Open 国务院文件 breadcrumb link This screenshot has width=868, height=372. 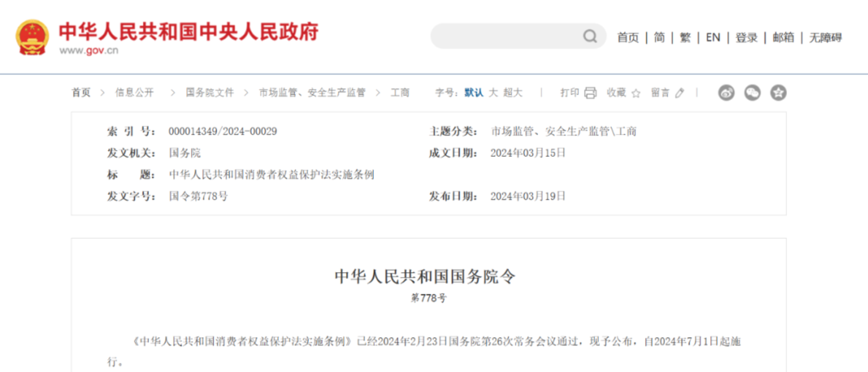[210, 92]
